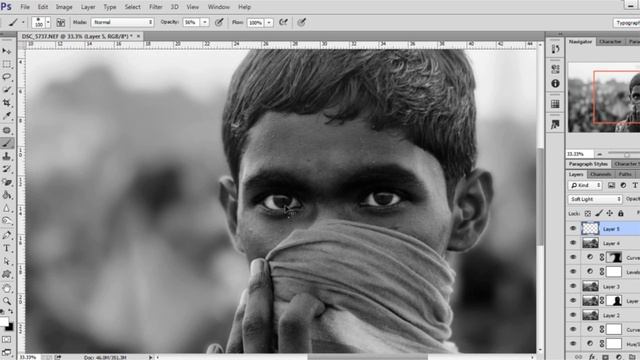Select the Spot Healing Brush tool
640x360 pixels.
click(x=7, y=130)
